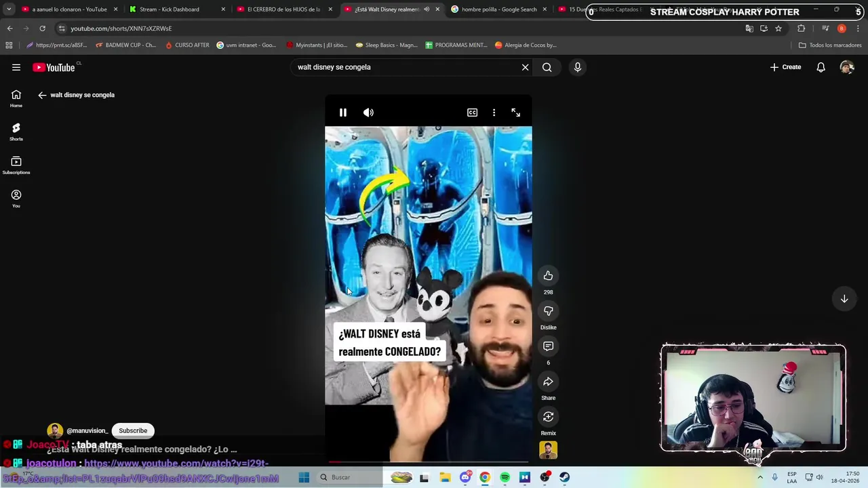
Task: Open Home in the sidebar
Action: click(16, 98)
